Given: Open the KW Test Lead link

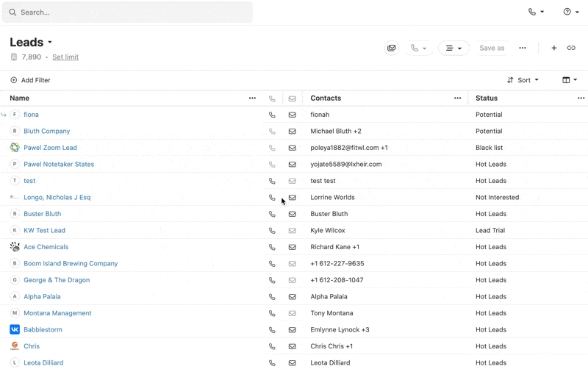Looking at the screenshot, I should tap(44, 230).
